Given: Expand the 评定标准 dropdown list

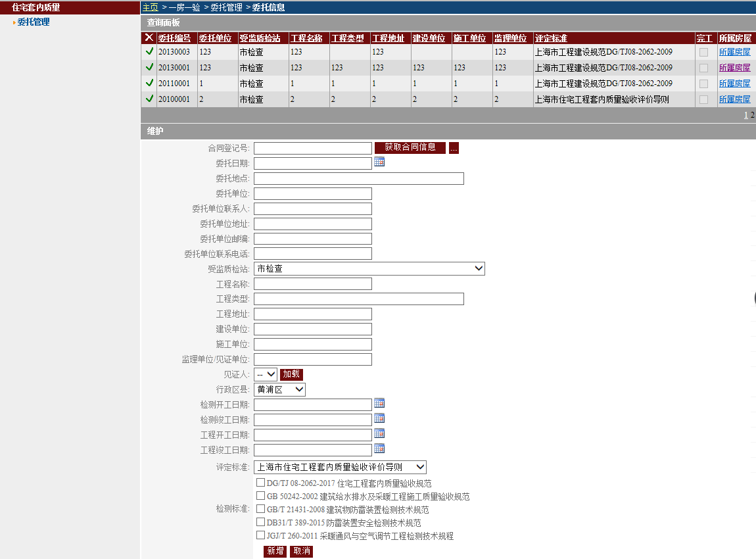Looking at the screenshot, I should coord(340,467).
